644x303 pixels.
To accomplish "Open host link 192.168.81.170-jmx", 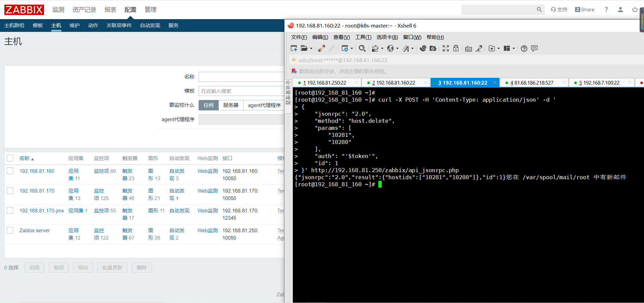I will 42,211.
